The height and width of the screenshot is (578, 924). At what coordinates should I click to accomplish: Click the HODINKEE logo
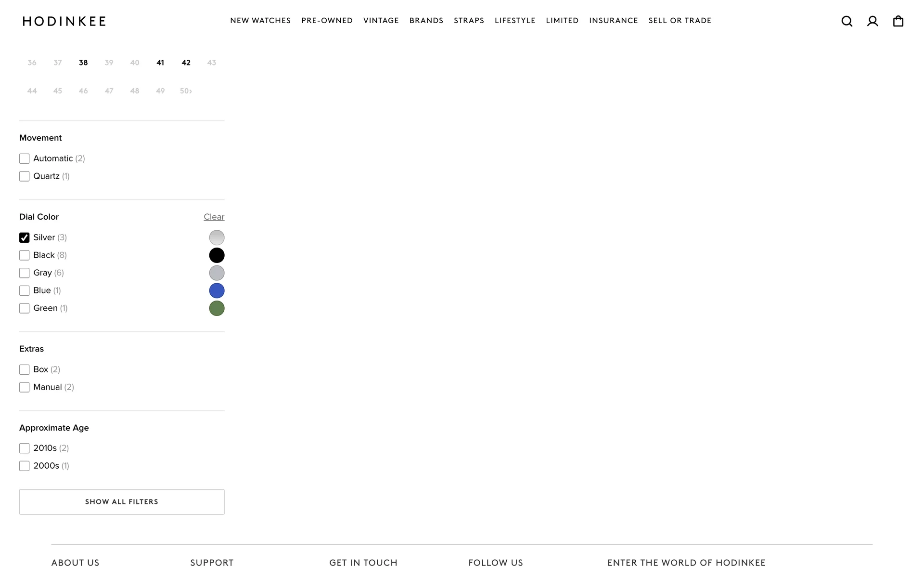[x=64, y=21]
